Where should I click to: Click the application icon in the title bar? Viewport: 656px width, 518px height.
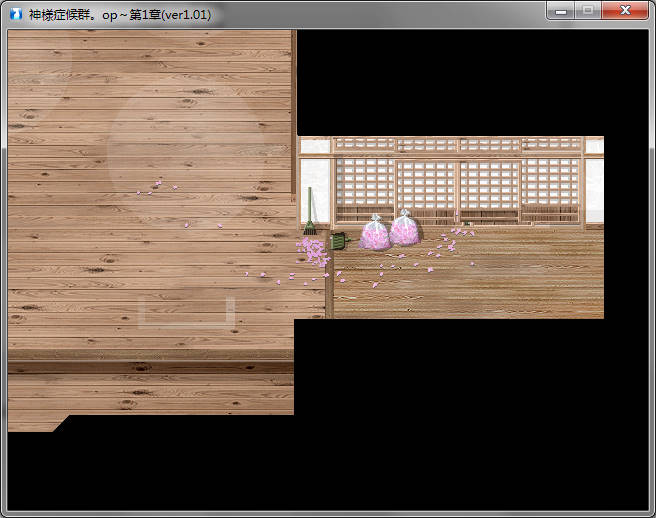point(17,14)
